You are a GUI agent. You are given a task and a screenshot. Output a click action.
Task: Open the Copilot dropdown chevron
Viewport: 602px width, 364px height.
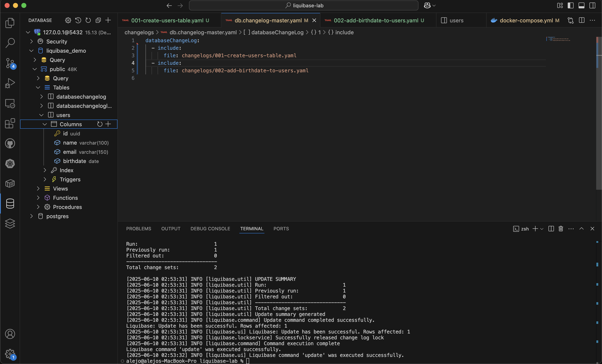(x=434, y=5)
